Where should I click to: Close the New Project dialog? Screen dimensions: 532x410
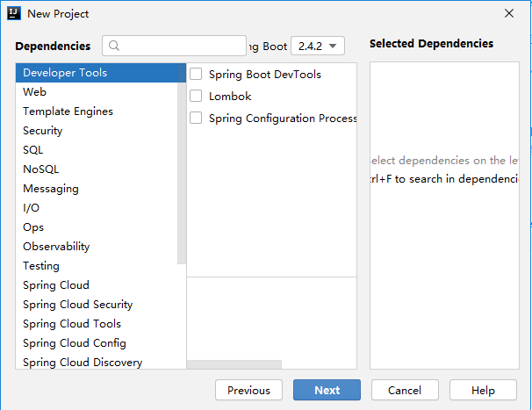pyautogui.click(x=509, y=14)
